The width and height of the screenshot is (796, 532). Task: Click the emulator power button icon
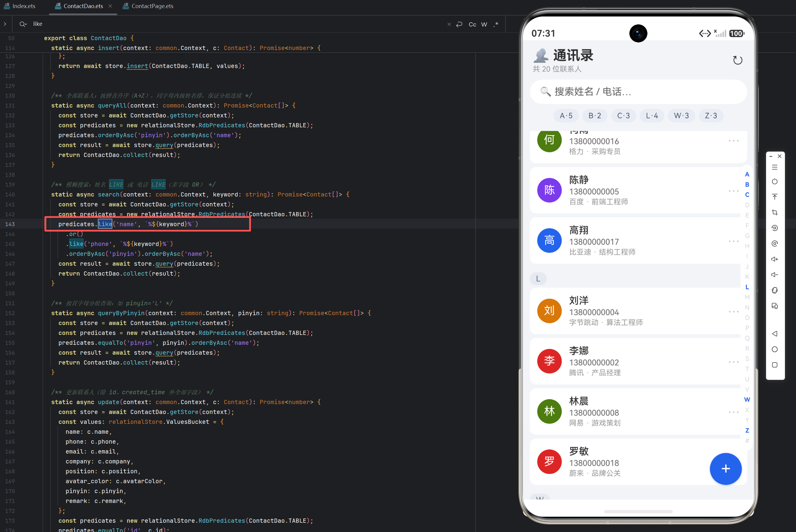pos(775,182)
